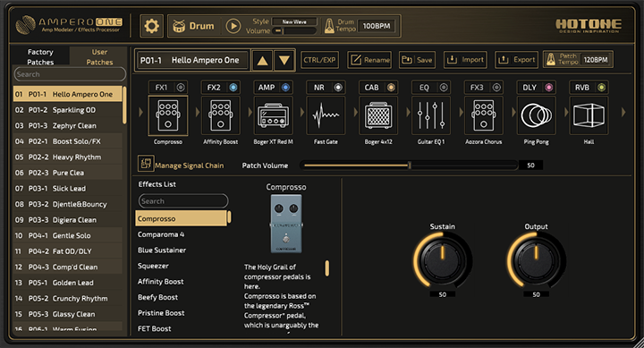644x348 pixels.
Task: Click the CTRL/EXP button
Action: (x=319, y=60)
